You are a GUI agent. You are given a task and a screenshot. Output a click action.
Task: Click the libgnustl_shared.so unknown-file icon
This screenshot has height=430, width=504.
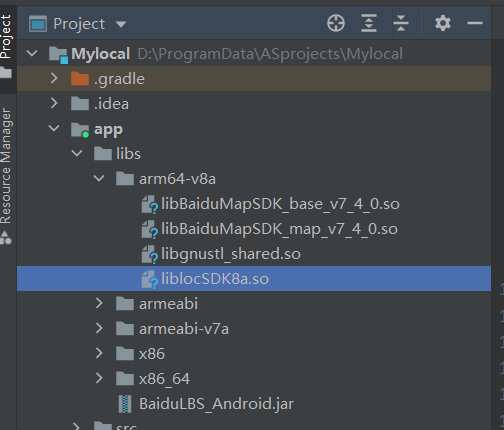pos(149,254)
